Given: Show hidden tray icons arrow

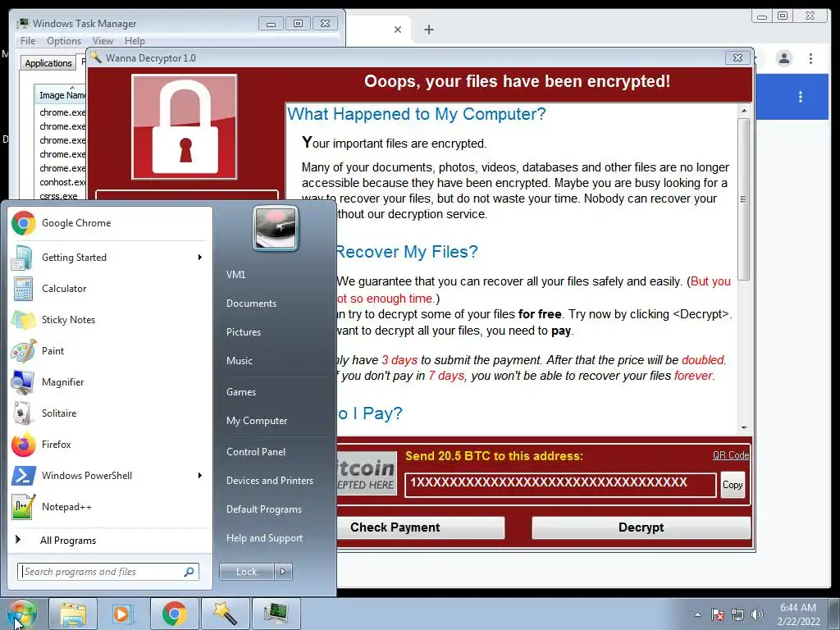Looking at the screenshot, I should [697, 614].
